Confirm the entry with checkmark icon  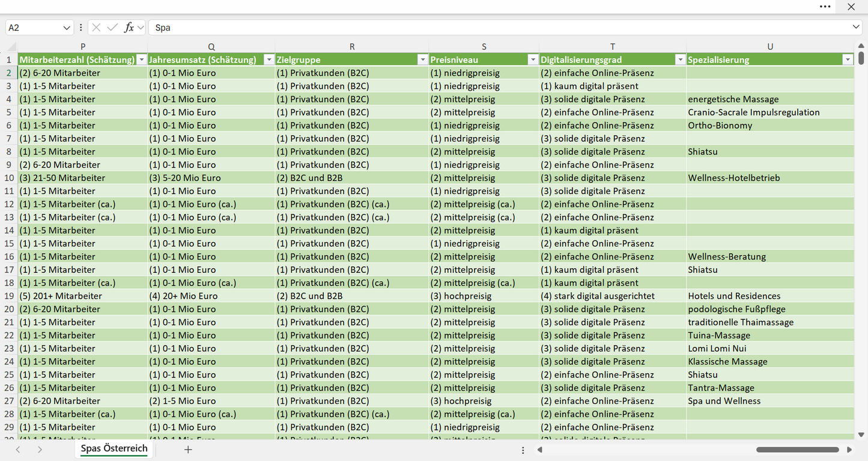[112, 28]
